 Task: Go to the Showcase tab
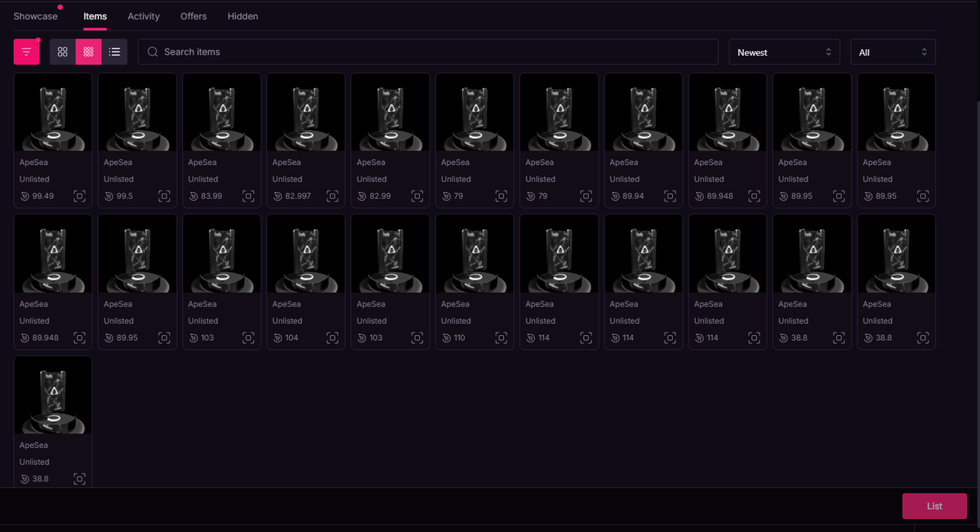(36, 16)
